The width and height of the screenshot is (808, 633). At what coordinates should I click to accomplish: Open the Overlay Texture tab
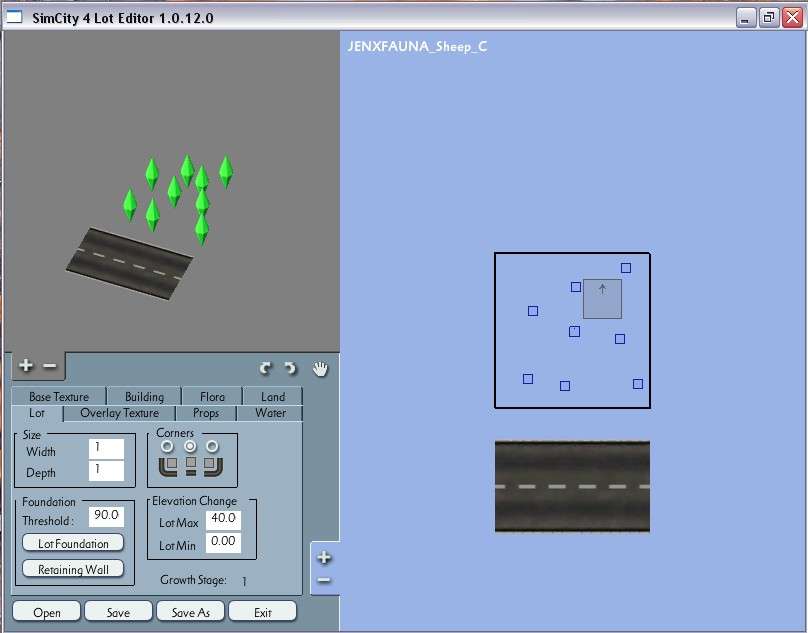point(120,413)
